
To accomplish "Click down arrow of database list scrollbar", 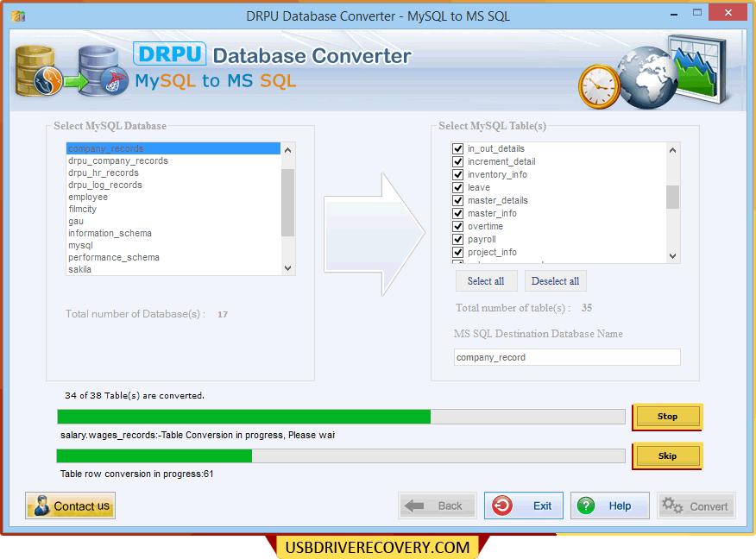I will coord(288,268).
